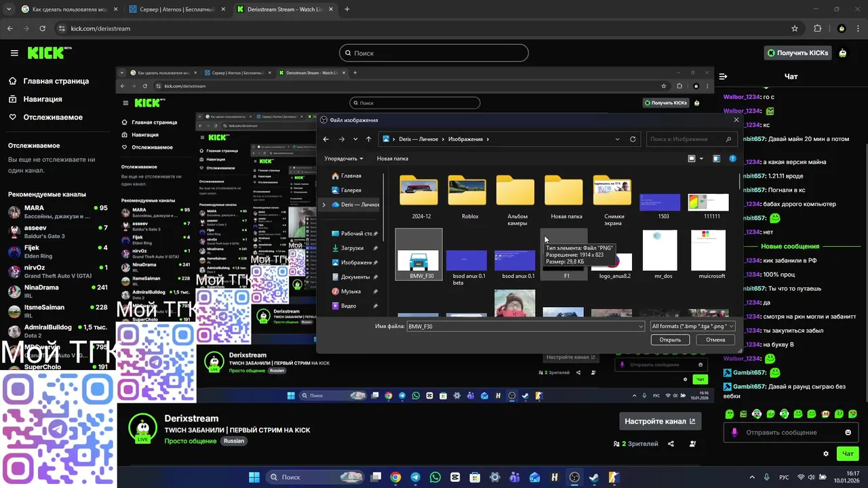This screenshot has height=488, width=868.
Task: Open recommended channel AdmiralBulldog
Action: [58, 331]
